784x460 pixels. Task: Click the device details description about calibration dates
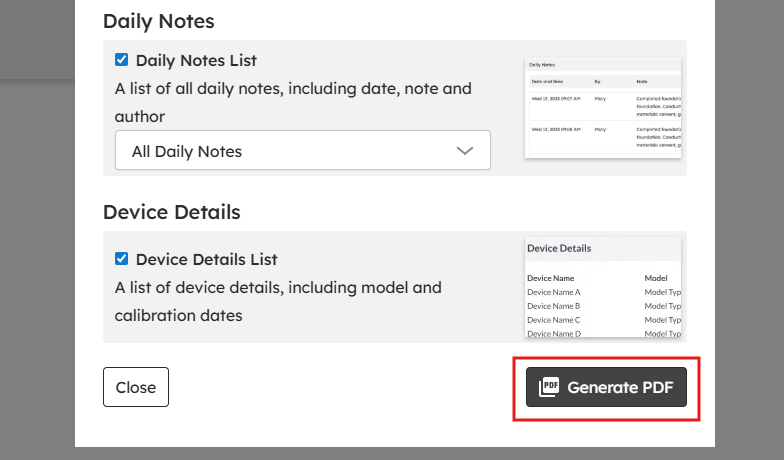[x=277, y=301]
